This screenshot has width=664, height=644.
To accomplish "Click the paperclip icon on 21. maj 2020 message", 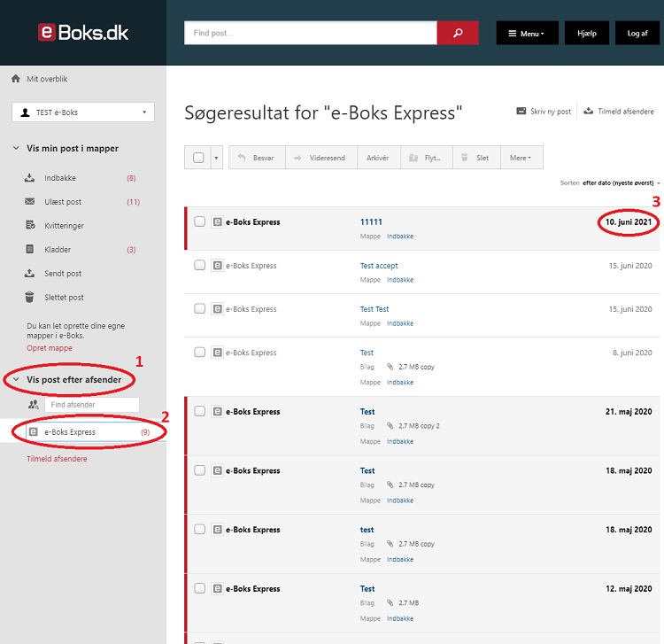I will [x=390, y=425].
